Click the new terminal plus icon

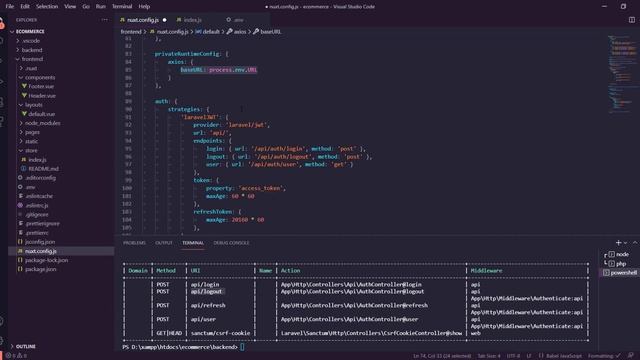pos(618,243)
